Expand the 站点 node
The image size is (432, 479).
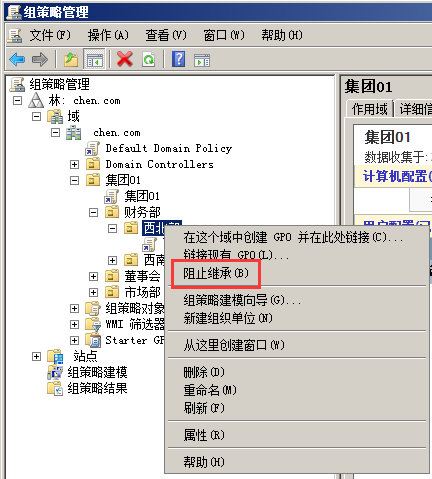(36, 356)
